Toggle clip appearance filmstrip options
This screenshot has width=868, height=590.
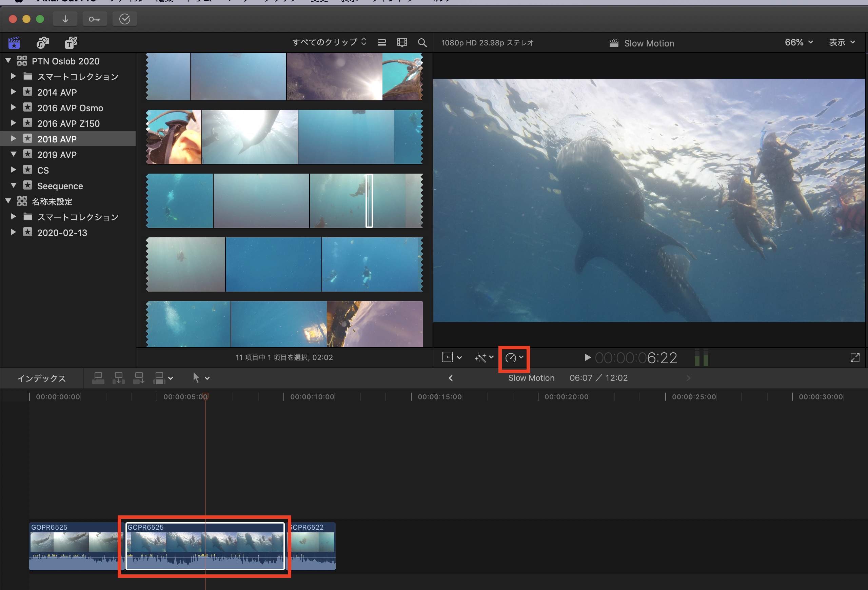[402, 43]
